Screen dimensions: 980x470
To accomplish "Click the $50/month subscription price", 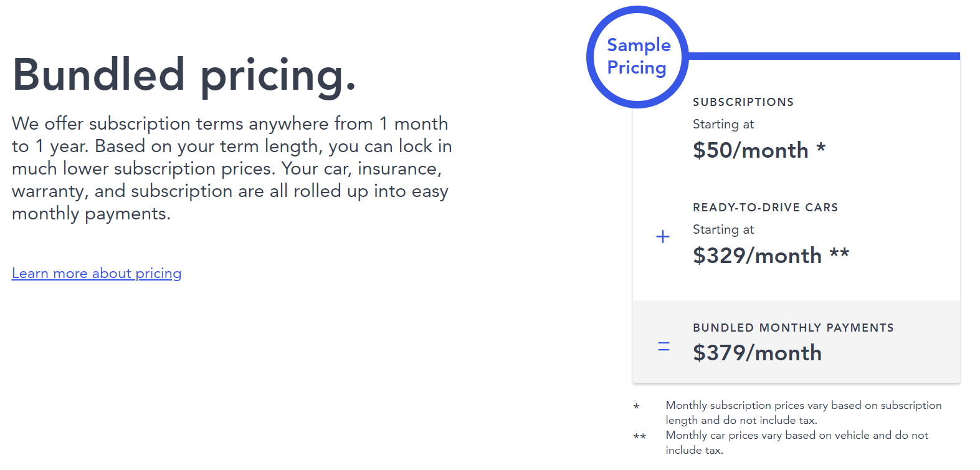I will click(x=750, y=151).
